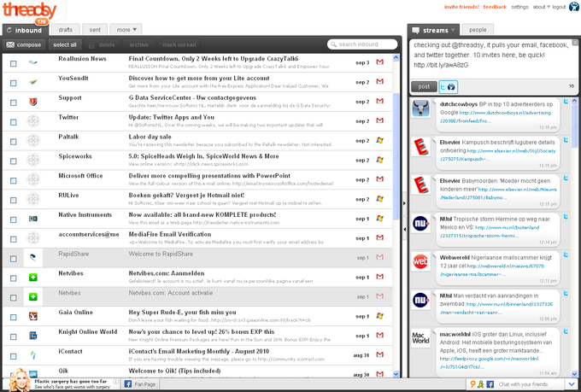The width and height of the screenshot is (581, 392).
Task: Click the search inbound field
Action: coord(362,44)
